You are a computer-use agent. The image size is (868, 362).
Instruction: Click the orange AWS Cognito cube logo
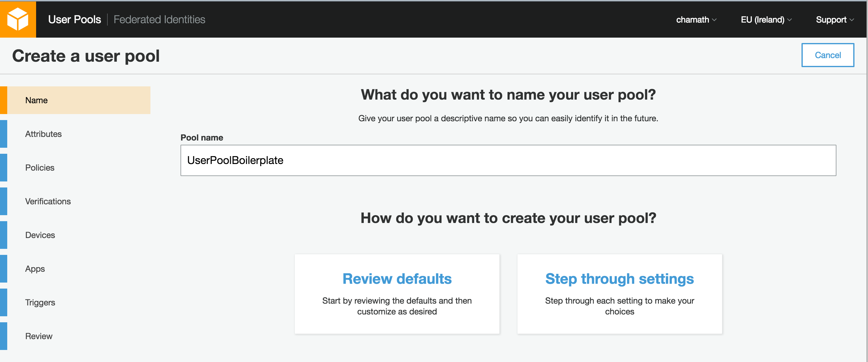click(x=17, y=19)
